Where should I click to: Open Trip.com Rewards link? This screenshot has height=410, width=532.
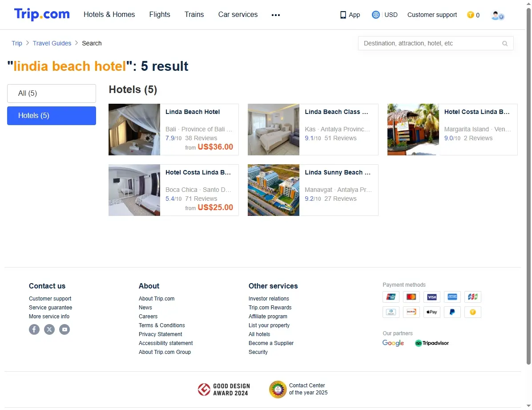pos(270,308)
